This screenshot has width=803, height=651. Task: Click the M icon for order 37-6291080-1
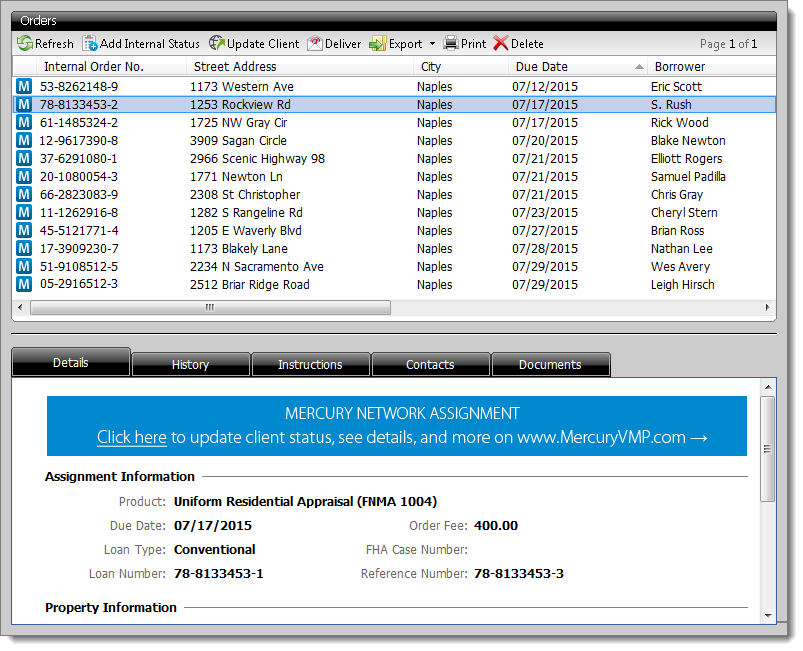[x=24, y=158]
